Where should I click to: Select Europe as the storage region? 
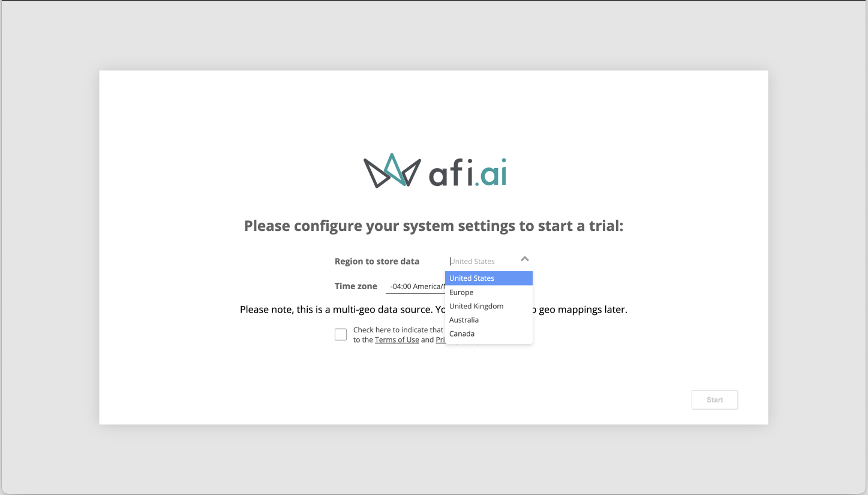click(x=461, y=292)
